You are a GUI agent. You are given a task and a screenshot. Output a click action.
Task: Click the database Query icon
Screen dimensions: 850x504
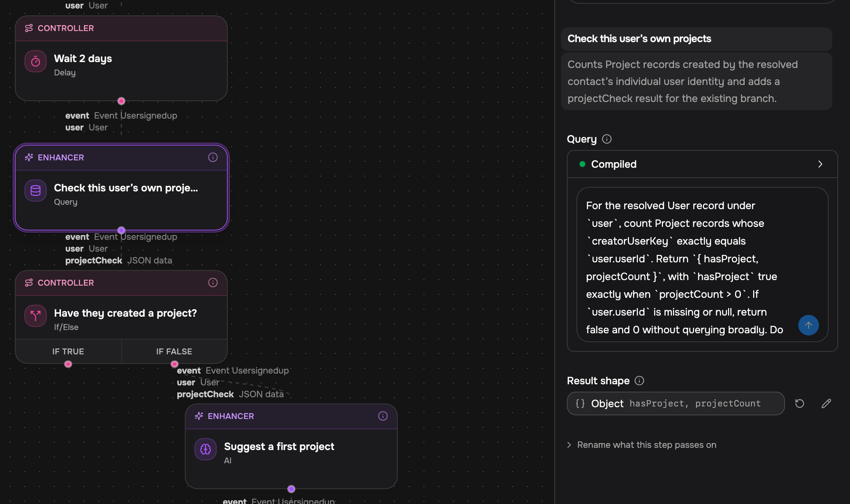pos(35,191)
